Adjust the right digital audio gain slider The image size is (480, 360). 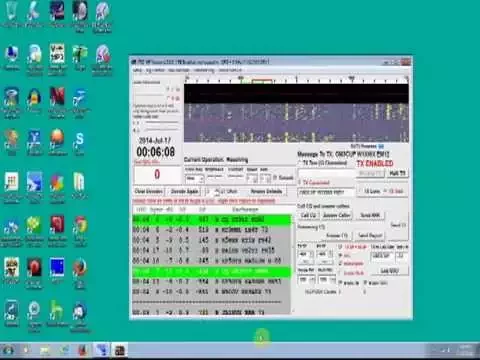[x=161, y=129]
